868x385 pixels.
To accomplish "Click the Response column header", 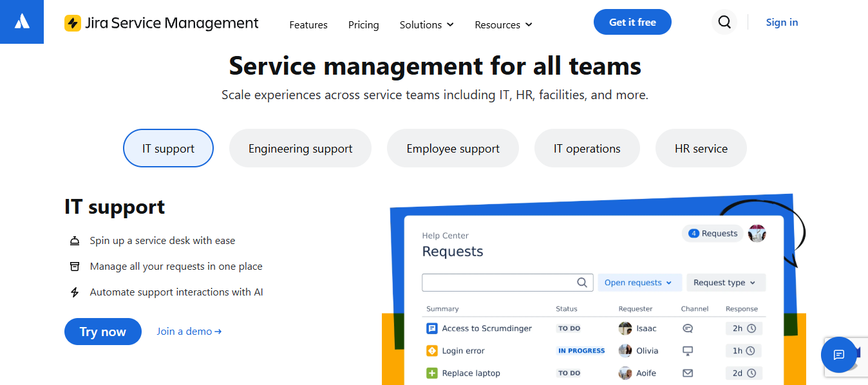I will coord(742,309).
